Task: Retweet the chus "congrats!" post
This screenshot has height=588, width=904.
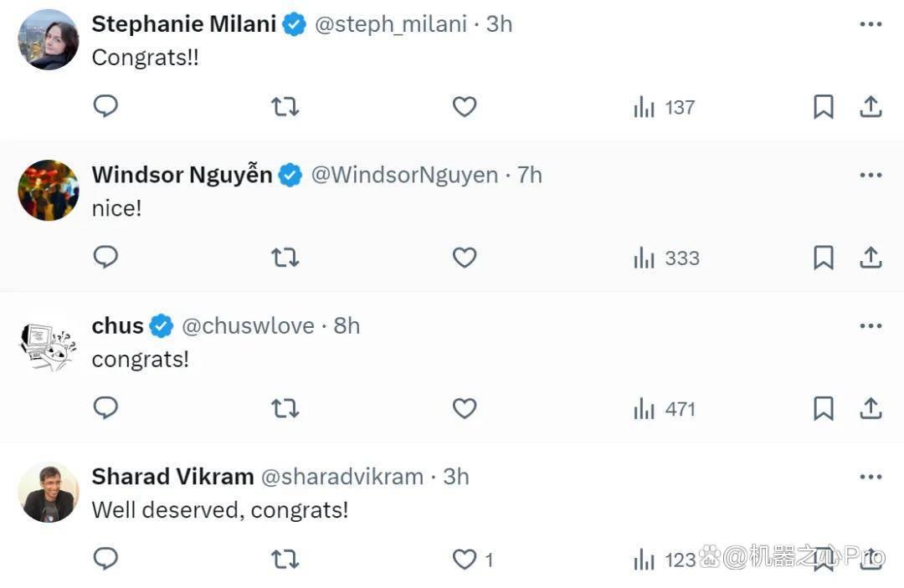Action: tap(285, 408)
